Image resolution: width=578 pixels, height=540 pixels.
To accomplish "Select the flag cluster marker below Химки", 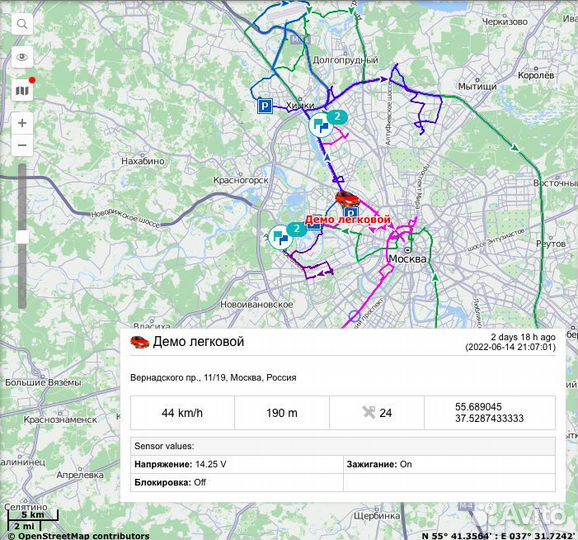I will click(321, 125).
